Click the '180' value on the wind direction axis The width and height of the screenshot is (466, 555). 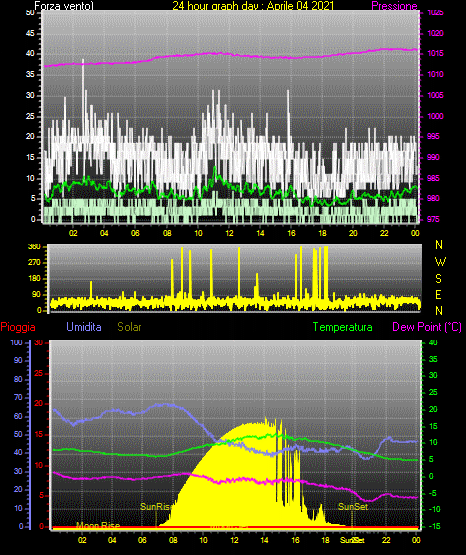pos(34,279)
